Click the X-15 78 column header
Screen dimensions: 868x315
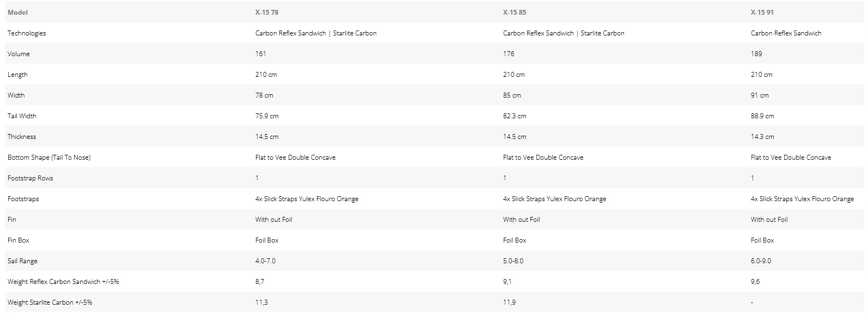[267, 12]
